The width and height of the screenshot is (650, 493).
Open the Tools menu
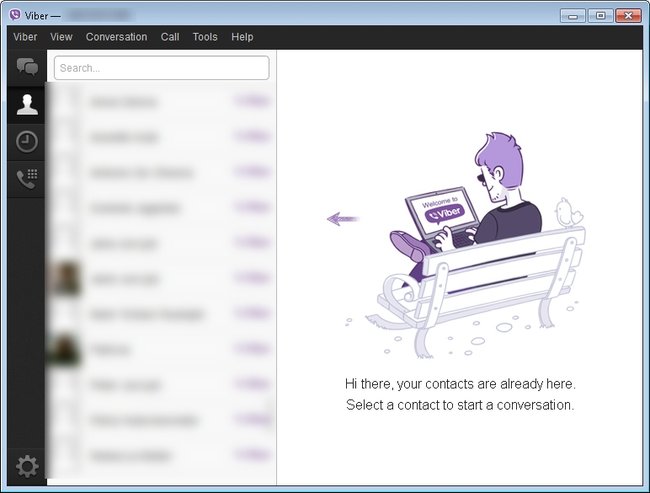205,37
